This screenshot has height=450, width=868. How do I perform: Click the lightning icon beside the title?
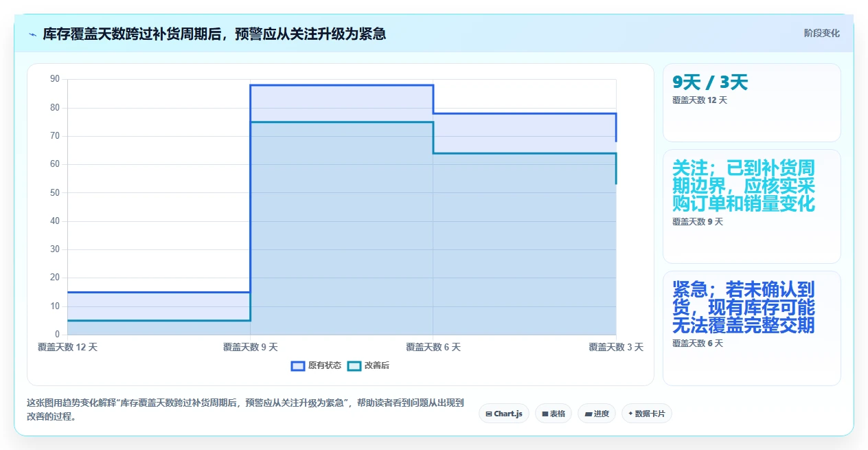click(32, 34)
